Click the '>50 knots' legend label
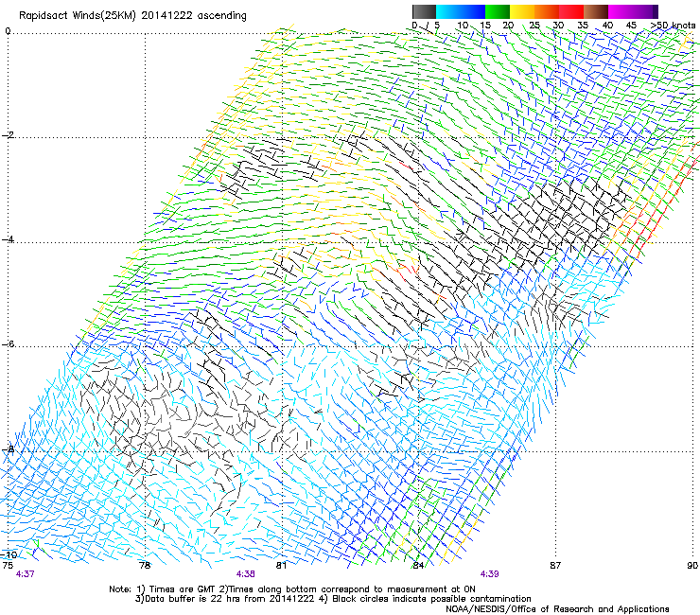This screenshot has width=700, height=615. tap(673, 26)
